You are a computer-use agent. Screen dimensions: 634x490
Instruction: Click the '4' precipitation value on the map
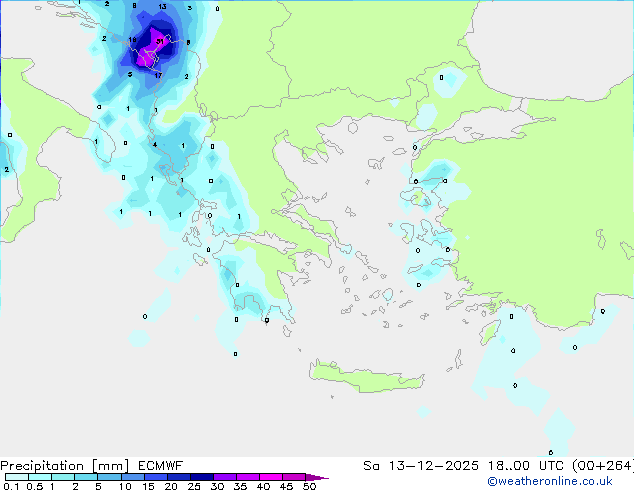[x=155, y=145]
